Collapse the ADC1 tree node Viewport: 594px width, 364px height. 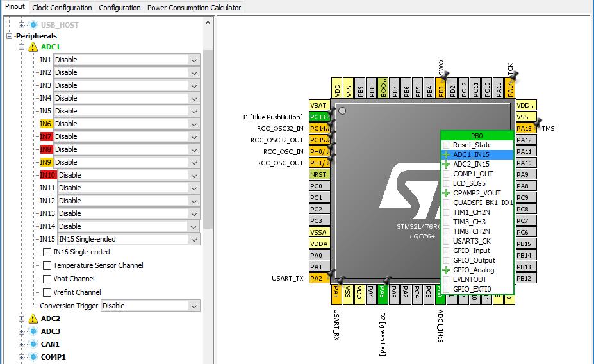tap(22, 47)
